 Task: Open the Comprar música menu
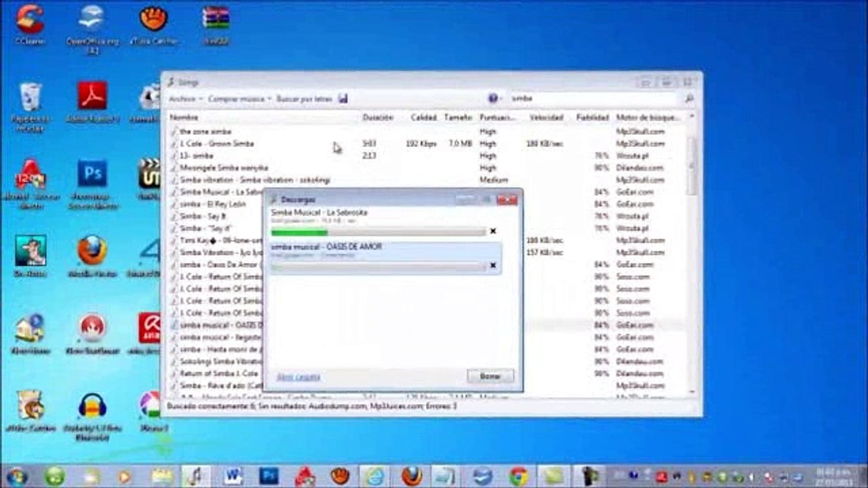click(239, 99)
